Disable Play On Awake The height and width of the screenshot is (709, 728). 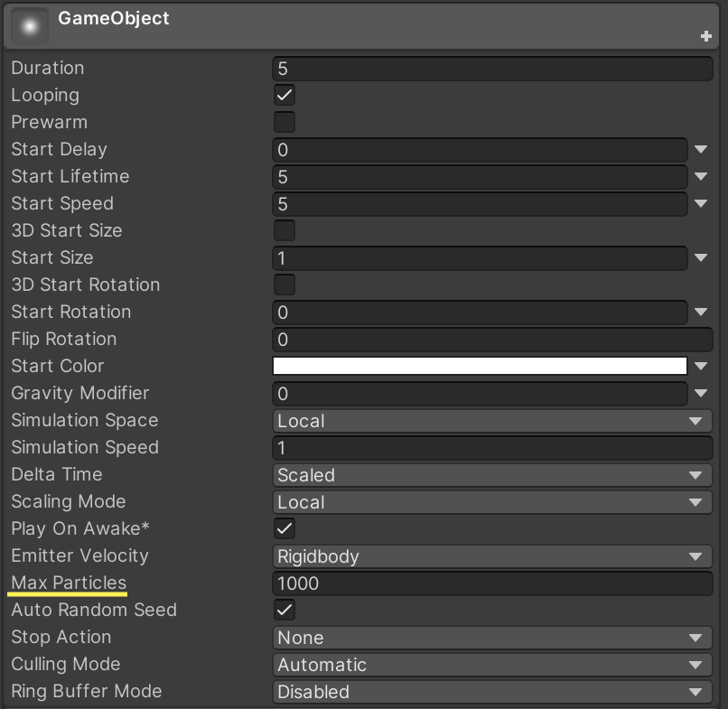pyautogui.click(x=284, y=528)
